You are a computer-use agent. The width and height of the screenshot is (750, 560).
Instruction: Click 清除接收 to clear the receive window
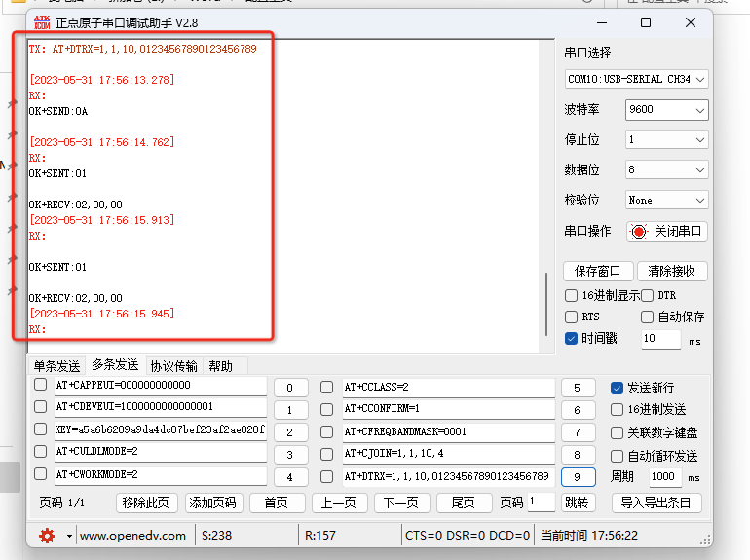coord(671,272)
